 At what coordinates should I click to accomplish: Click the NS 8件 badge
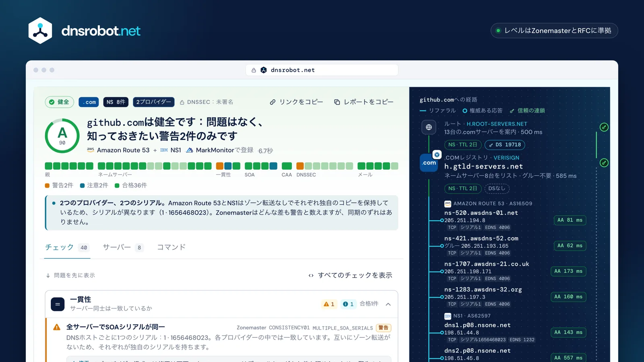coord(116,102)
